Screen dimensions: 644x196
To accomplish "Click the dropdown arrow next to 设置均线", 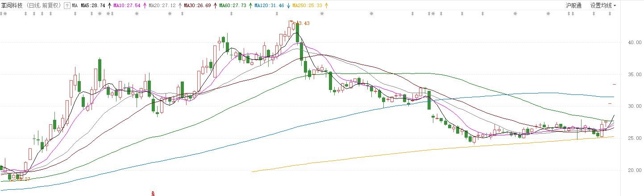I will click(x=615, y=6).
